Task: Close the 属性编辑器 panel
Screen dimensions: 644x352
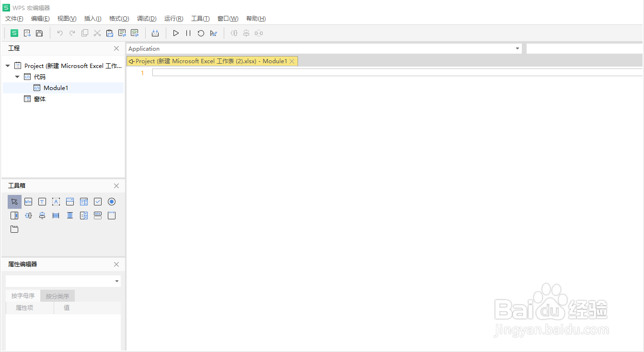Action: click(x=116, y=264)
